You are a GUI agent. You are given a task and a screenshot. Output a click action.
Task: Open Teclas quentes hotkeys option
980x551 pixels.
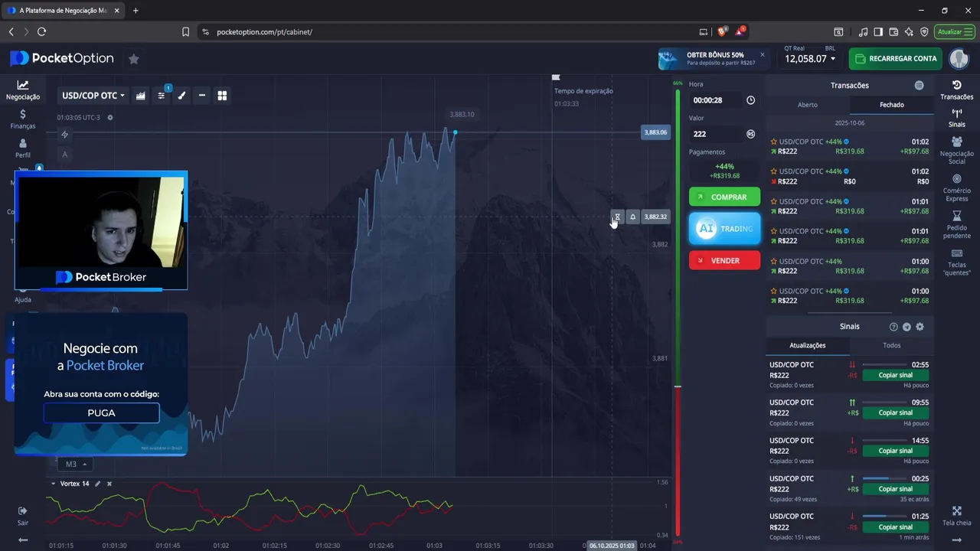[x=956, y=262]
